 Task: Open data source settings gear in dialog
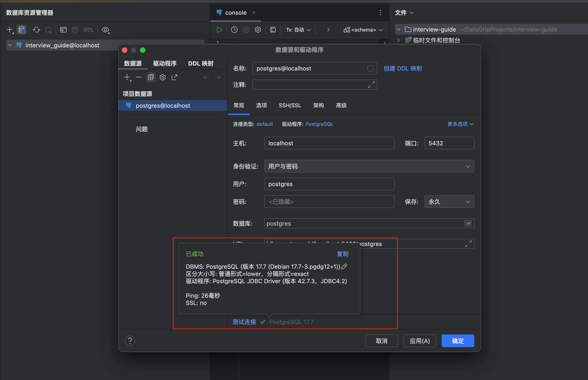pos(162,78)
